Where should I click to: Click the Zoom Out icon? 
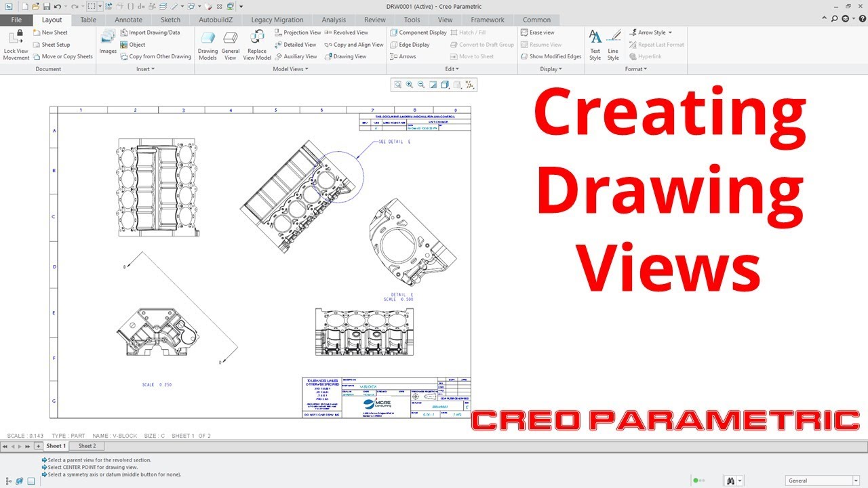click(x=421, y=85)
